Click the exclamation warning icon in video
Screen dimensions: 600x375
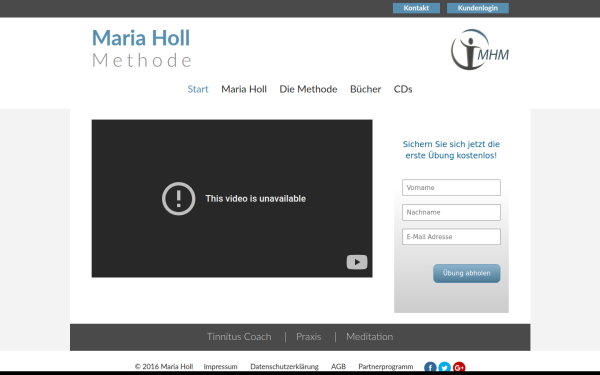pyautogui.click(x=179, y=199)
